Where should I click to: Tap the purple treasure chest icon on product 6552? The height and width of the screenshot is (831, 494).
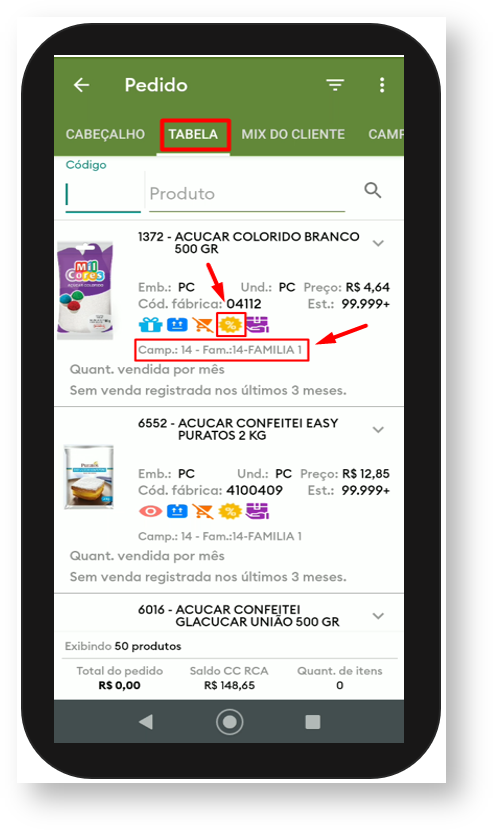coord(258,511)
